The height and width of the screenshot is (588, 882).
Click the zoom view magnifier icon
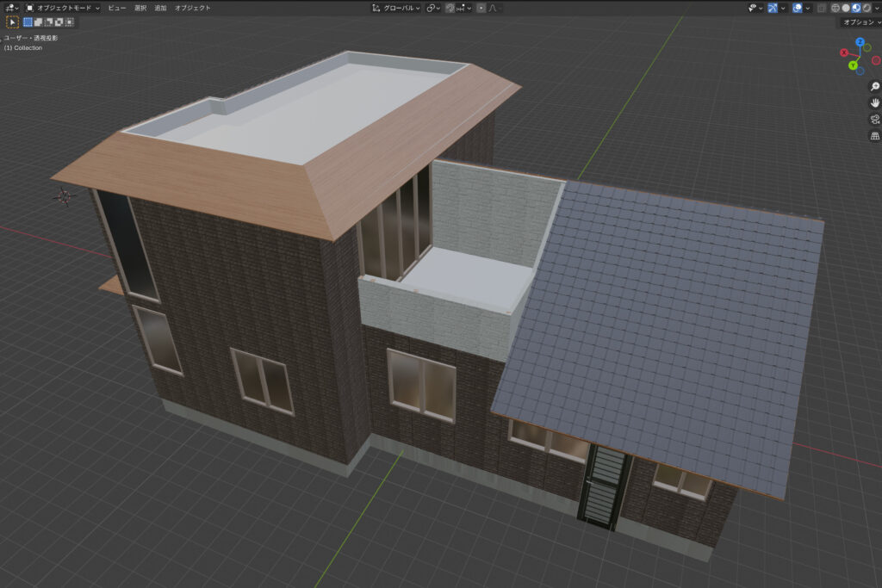pos(875,87)
